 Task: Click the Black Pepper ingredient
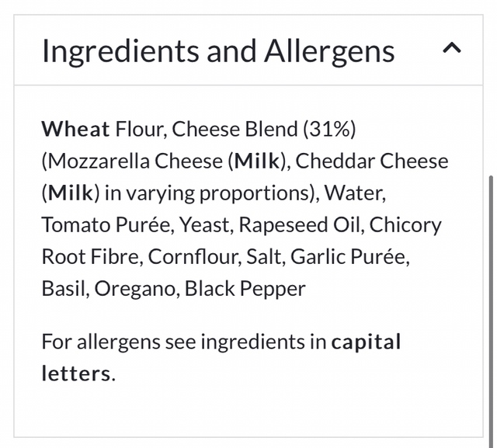pos(245,289)
